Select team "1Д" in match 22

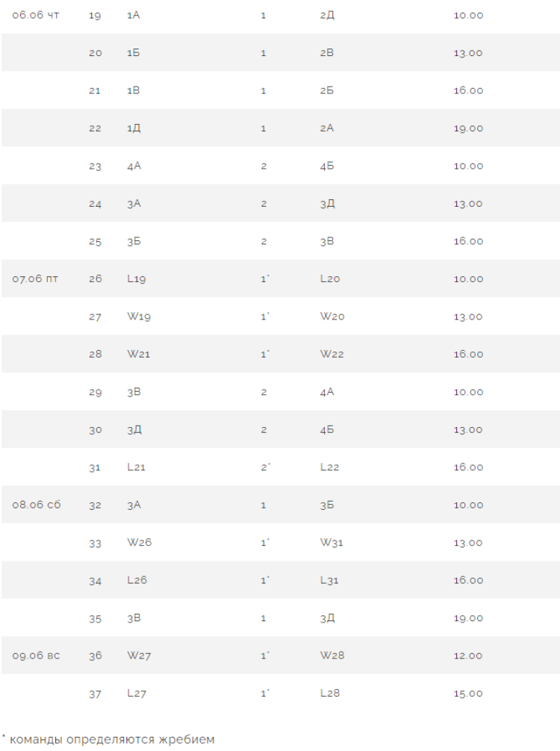[134, 128]
